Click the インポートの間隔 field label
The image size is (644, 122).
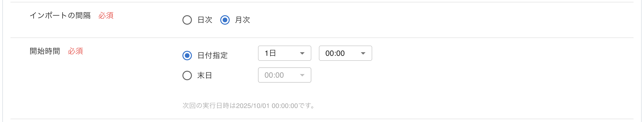(60, 15)
